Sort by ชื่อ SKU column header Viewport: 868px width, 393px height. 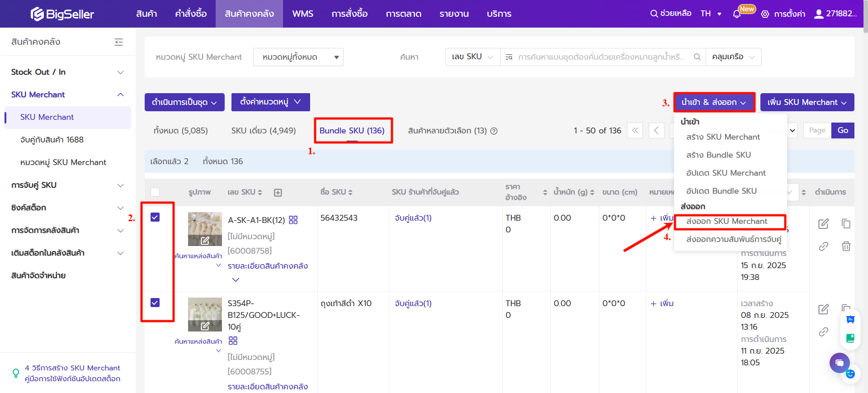pyautogui.click(x=336, y=192)
